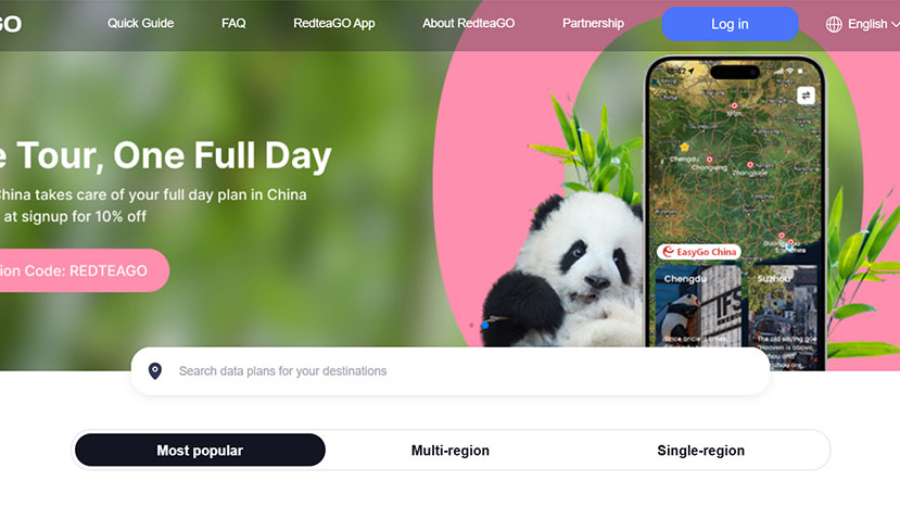The image size is (900, 506).
Task: Click the RedteaGO logo in header
Action: tap(10, 24)
